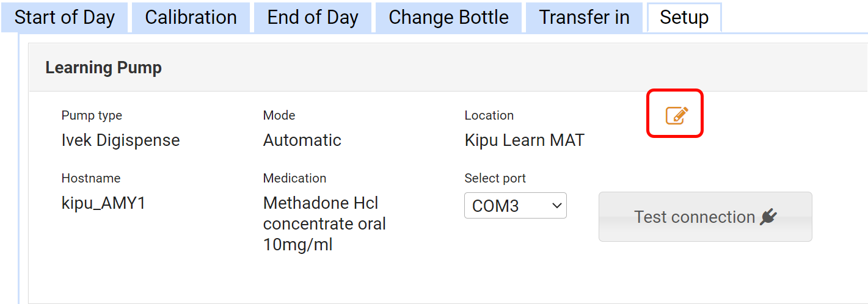Click the orange edit pencil icon
868x304 pixels.
[676, 115]
